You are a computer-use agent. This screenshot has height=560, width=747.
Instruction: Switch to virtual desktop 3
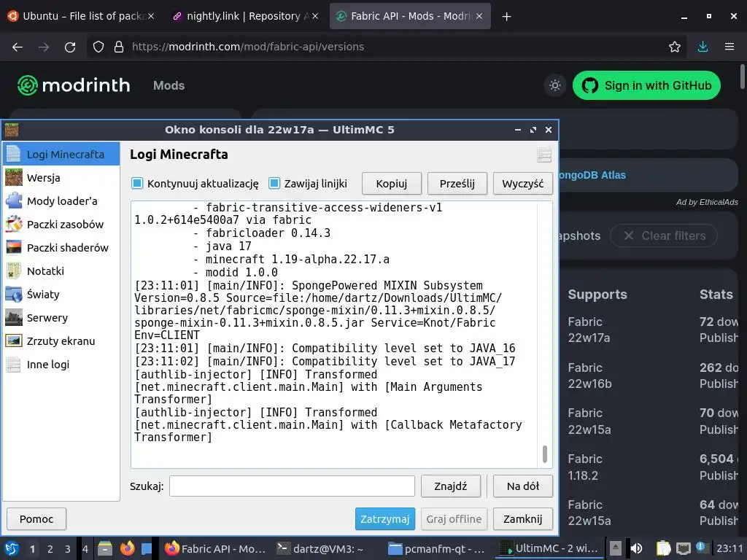pos(67,549)
